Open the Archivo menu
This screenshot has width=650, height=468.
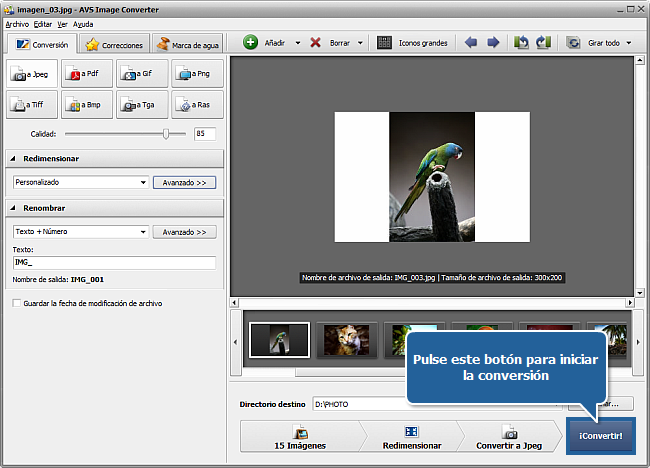coord(17,23)
